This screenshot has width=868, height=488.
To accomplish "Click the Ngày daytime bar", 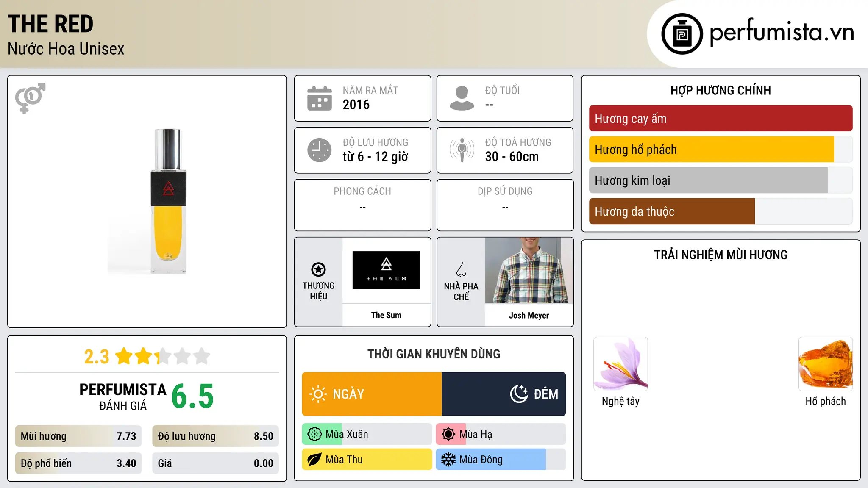I will [372, 394].
